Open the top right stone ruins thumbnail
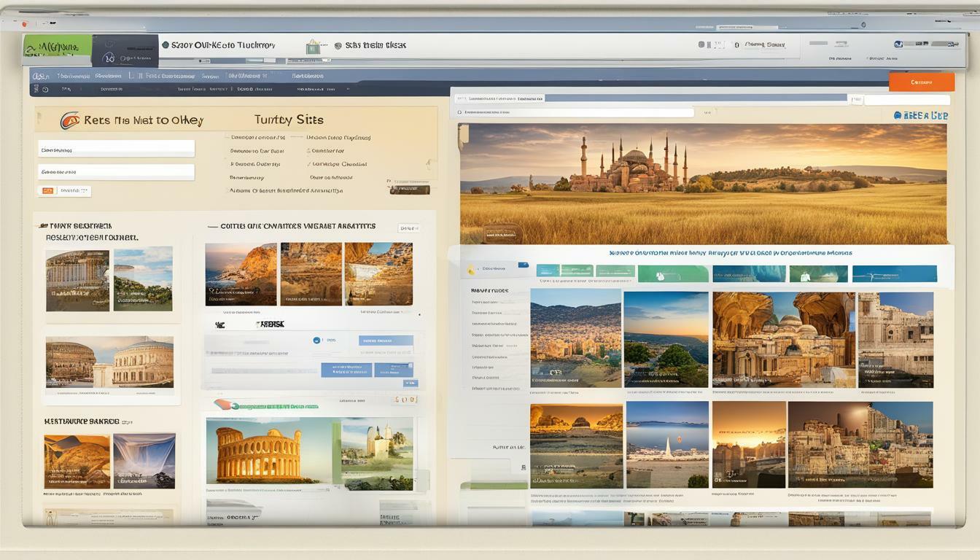Image resolution: width=980 pixels, height=560 pixels. [x=895, y=340]
